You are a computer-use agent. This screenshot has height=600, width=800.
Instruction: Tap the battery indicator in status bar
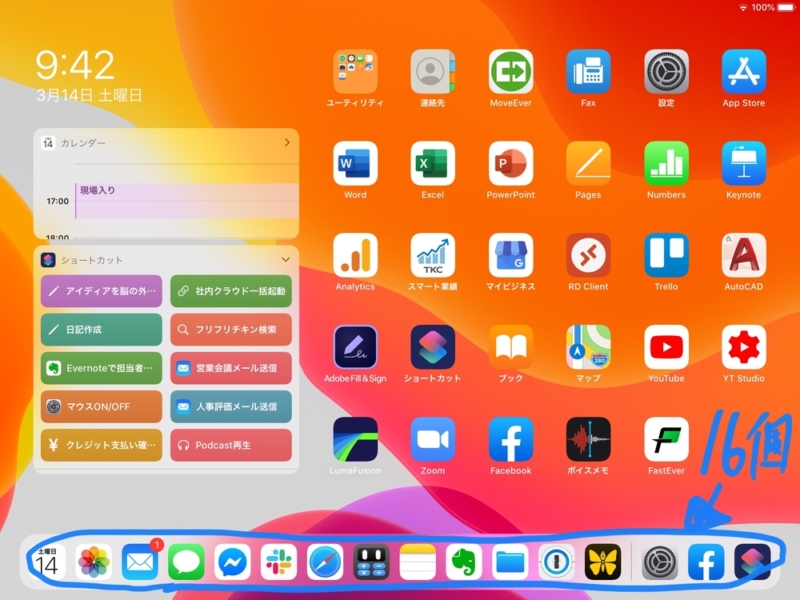[x=785, y=8]
